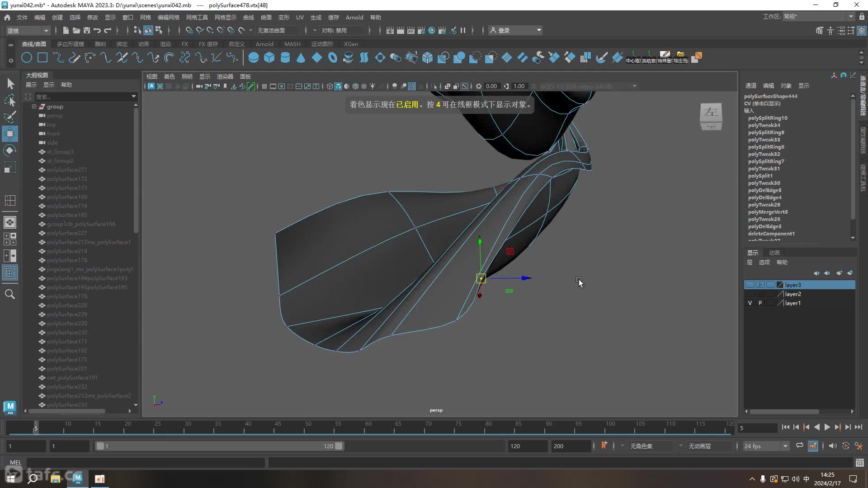Open the fps dropdown showing 24 fps
Image resolution: width=868 pixels, height=488 pixels.
[766, 446]
